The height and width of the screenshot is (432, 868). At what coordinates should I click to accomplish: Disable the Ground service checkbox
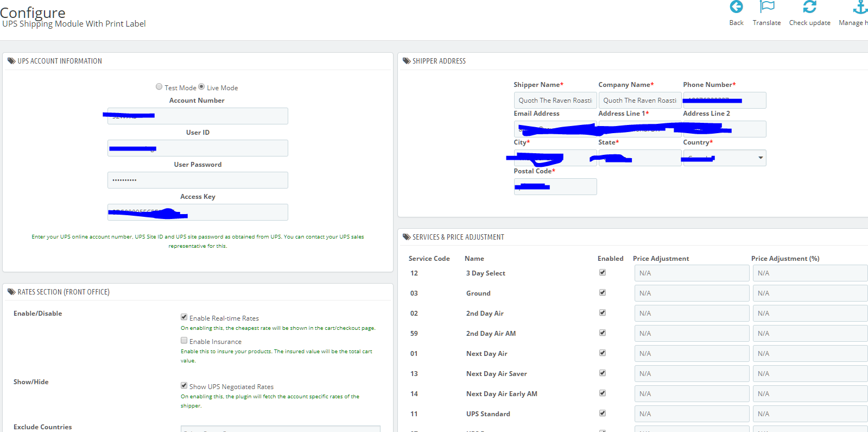point(603,292)
